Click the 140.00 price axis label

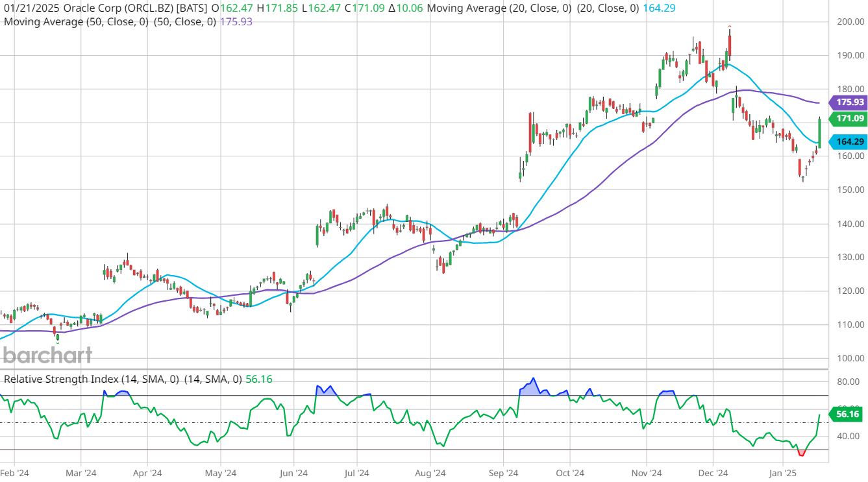point(849,224)
